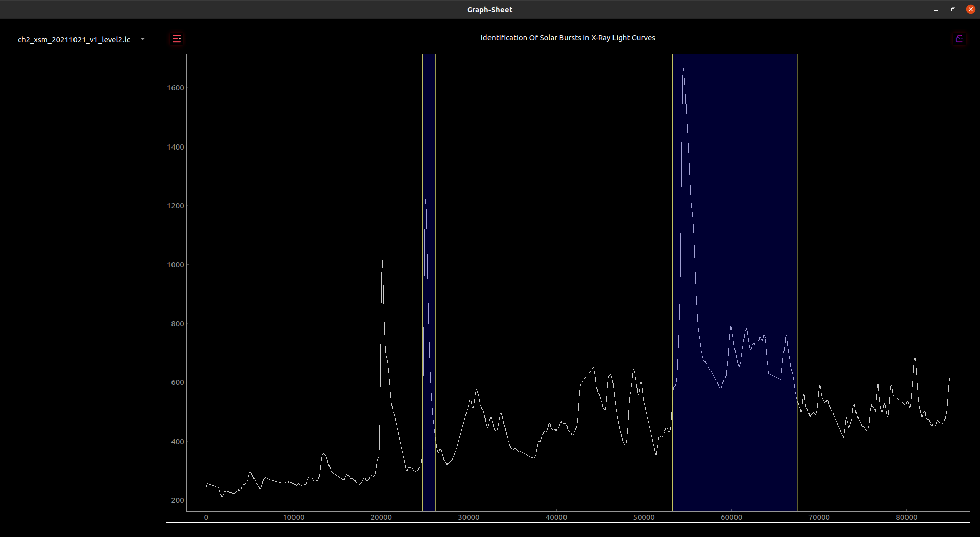Screen dimensions: 980x537
Task: Click the y-axis label 1600
Action: 176,88
